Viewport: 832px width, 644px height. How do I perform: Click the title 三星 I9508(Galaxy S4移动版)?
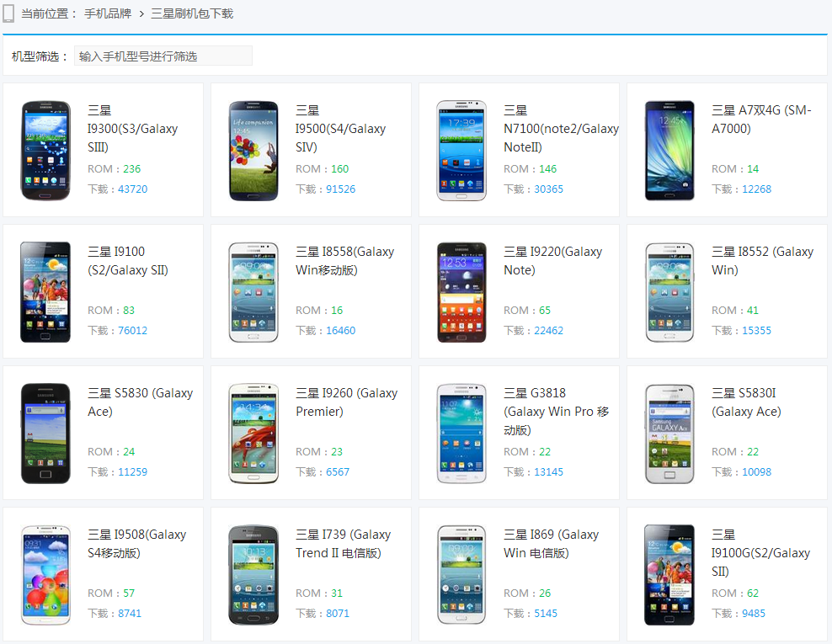[x=137, y=545]
